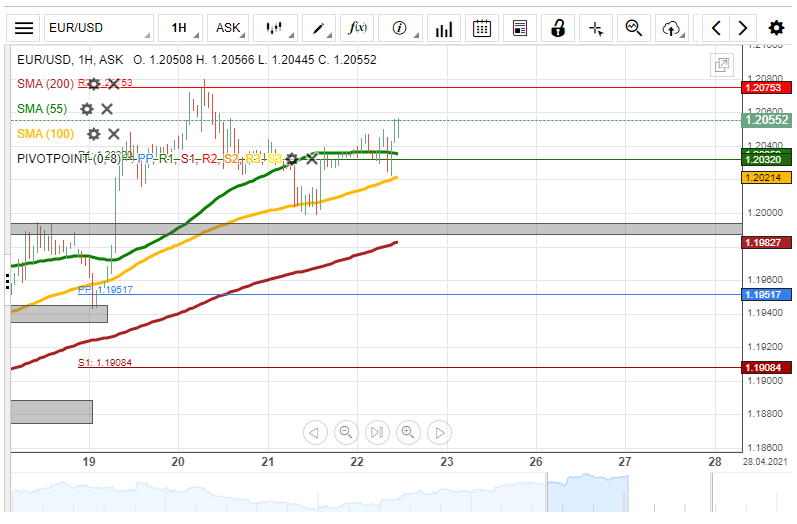Toggle the chart lock icon
The image size is (797, 524).
(558, 28)
